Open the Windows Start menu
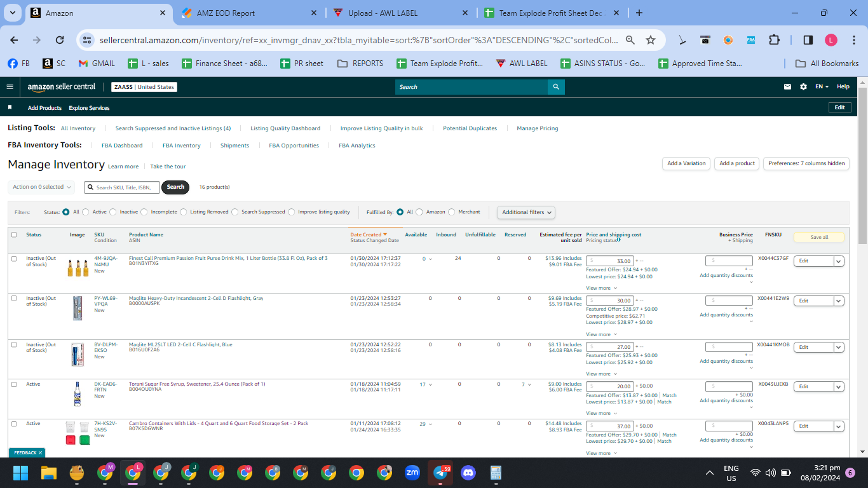This screenshot has height=488, width=868. point(21,473)
